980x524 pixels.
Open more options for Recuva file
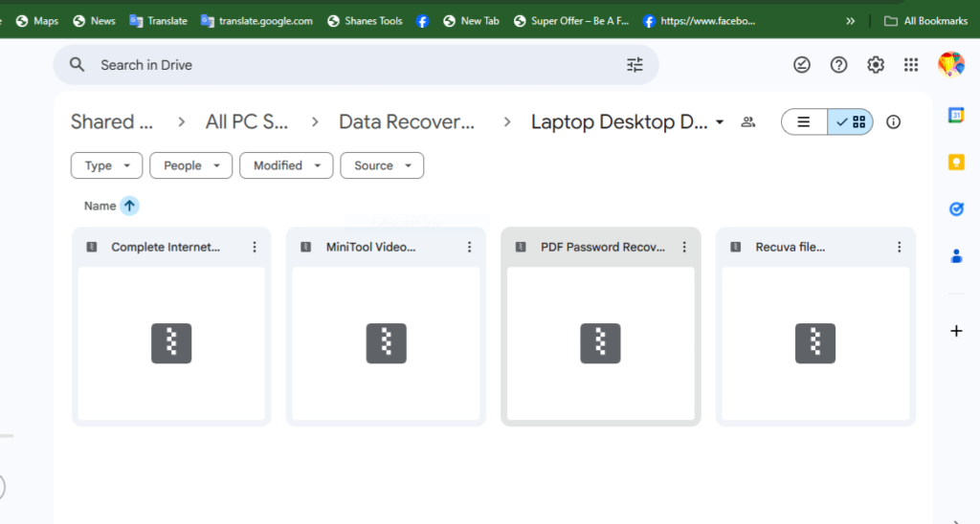click(x=899, y=247)
